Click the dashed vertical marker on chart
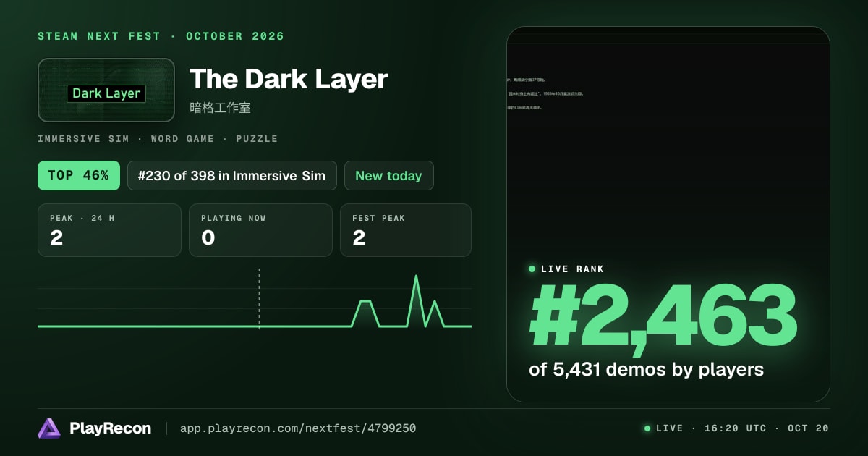868x456 pixels. (259, 299)
